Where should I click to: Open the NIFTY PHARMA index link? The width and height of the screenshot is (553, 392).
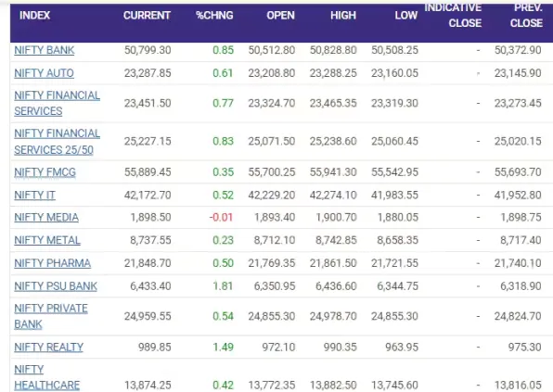point(52,263)
